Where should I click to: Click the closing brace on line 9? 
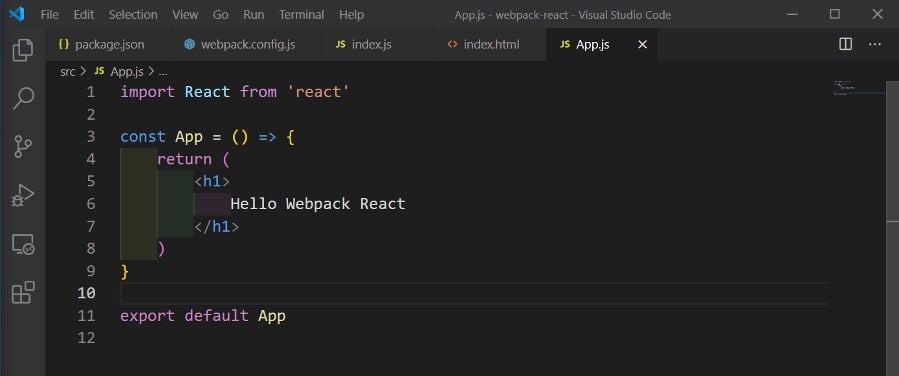tap(124, 271)
